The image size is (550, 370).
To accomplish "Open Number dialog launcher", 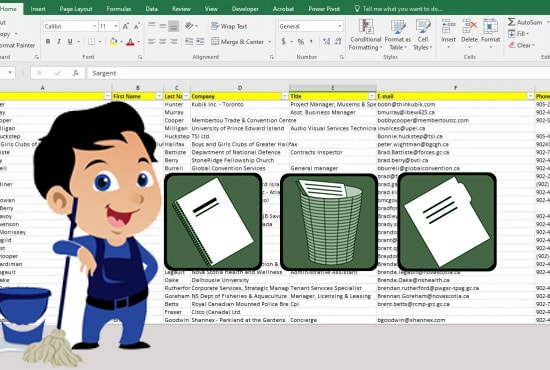I will (x=342, y=57).
